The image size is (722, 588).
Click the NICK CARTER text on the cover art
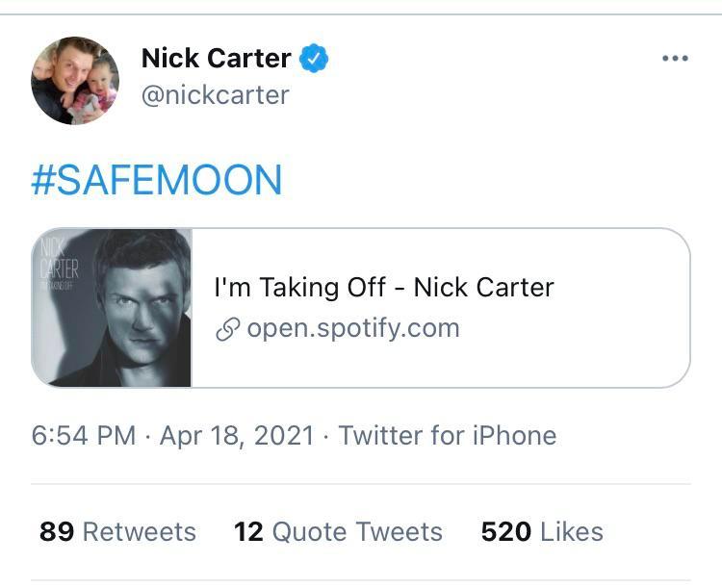coord(59,260)
